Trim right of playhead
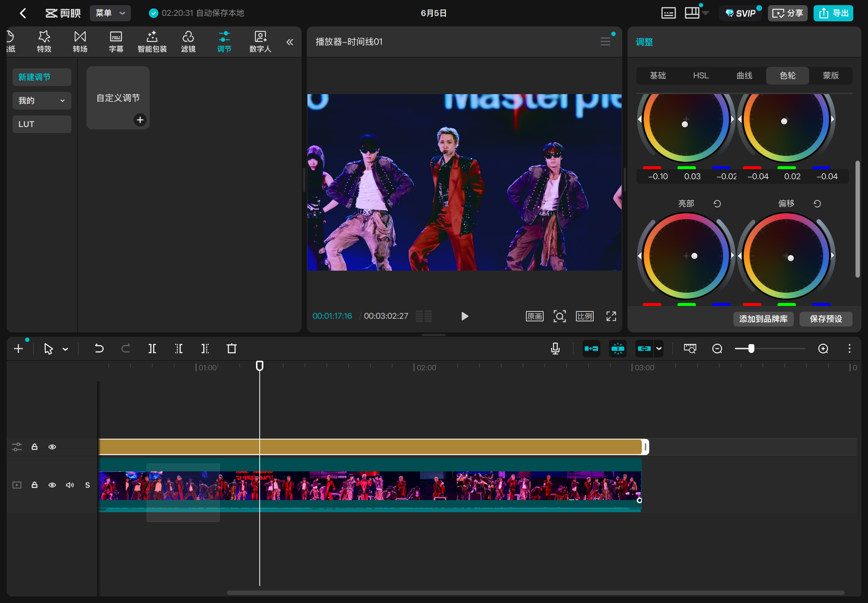 tap(205, 348)
